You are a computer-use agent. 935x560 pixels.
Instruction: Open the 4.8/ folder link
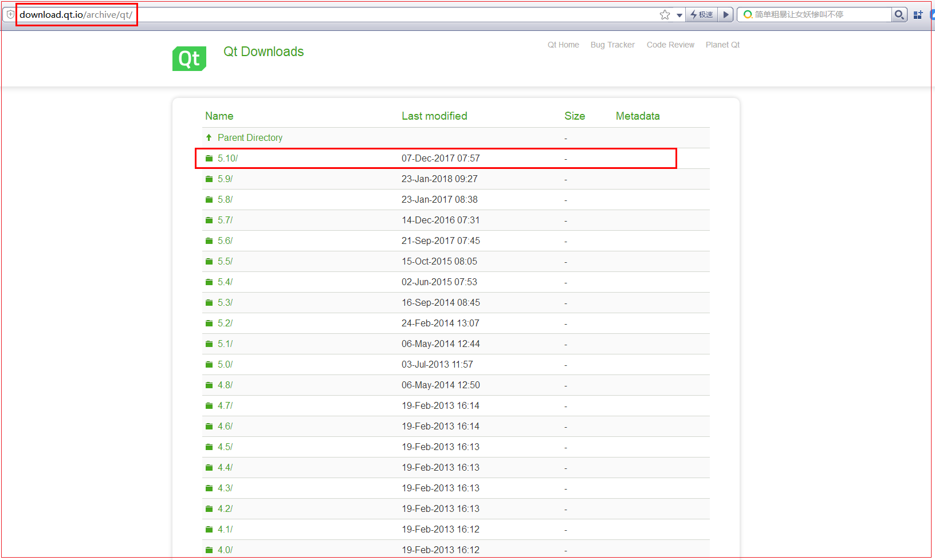(225, 385)
